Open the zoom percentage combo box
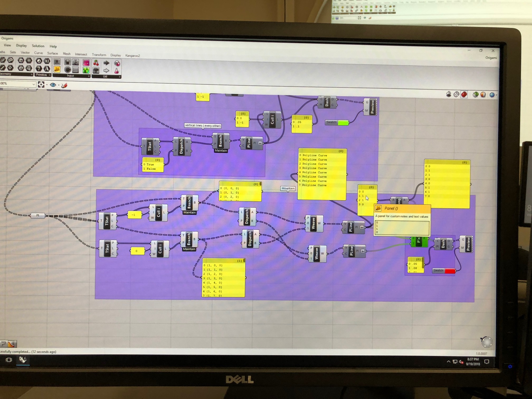The width and height of the screenshot is (532, 399). pyautogui.click(x=34, y=84)
